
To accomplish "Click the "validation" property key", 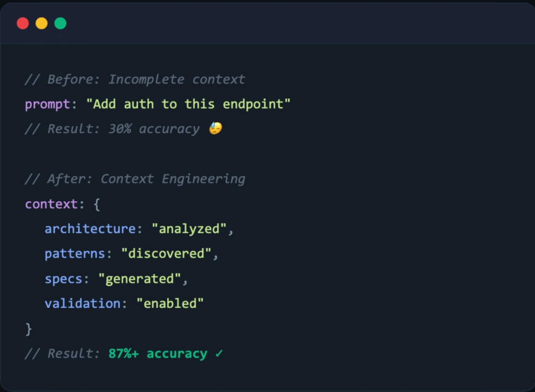I will (83, 304).
